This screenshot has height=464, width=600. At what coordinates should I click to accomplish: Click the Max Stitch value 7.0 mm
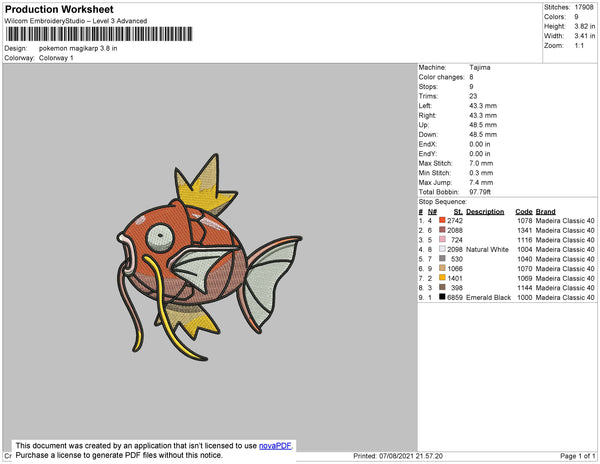481,163
